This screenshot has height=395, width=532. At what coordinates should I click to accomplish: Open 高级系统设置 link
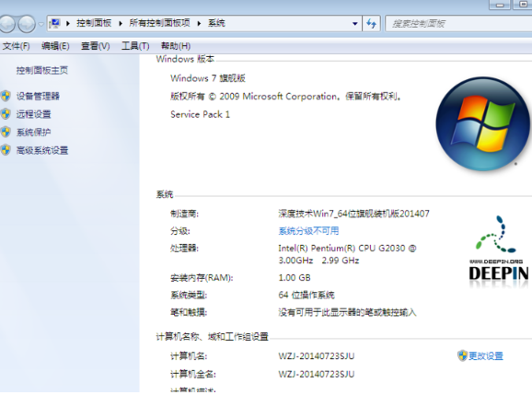[x=42, y=150]
